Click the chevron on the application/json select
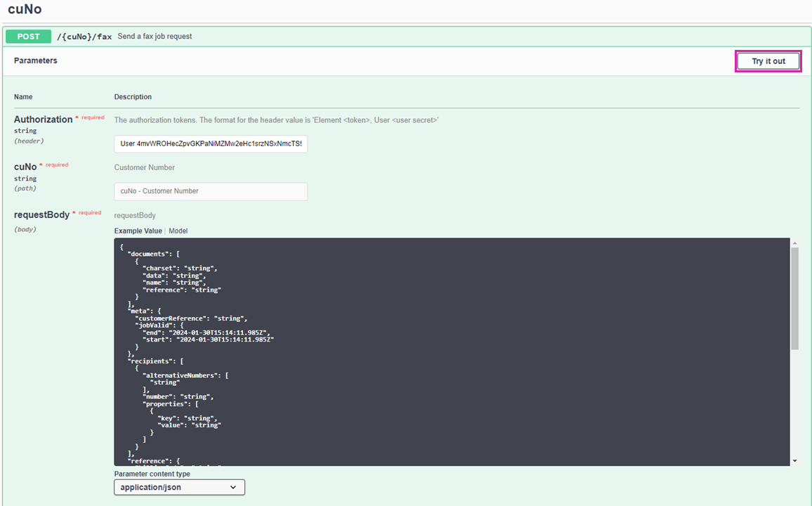The height and width of the screenshot is (506, 812). 233,487
